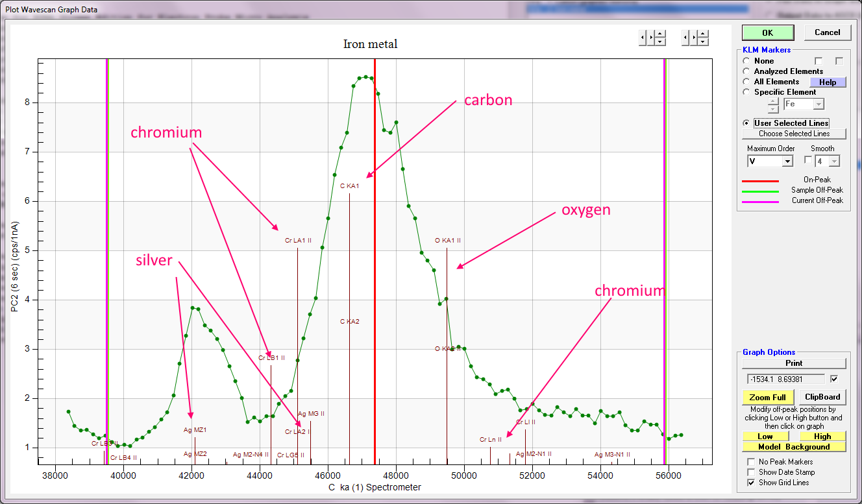Select the All Elements KLM marker option
The width and height of the screenshot is (862, 504).
(x=747, y=82)
